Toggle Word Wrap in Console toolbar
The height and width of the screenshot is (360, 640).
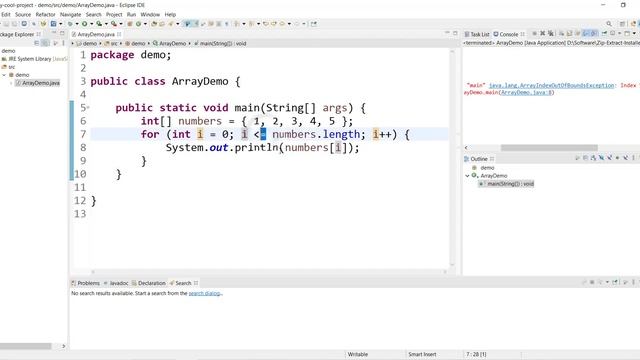[578, 33]
